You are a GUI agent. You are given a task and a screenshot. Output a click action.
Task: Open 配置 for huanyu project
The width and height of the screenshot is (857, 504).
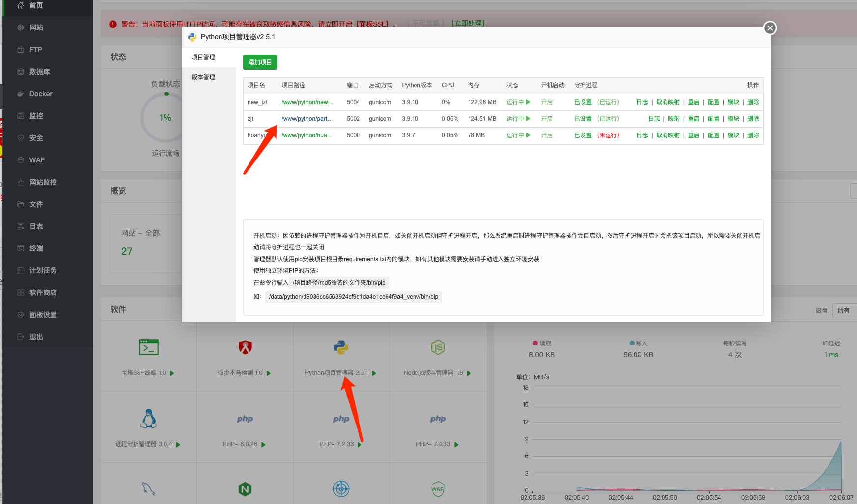pos(714,135)
